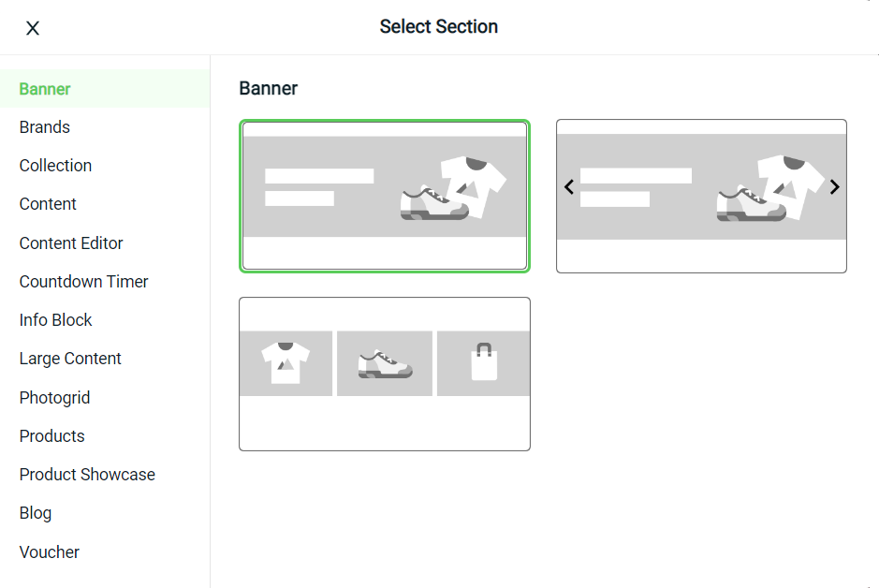
Task: Choose the slider banner layout thumbnail
Action: click(701, 197)
